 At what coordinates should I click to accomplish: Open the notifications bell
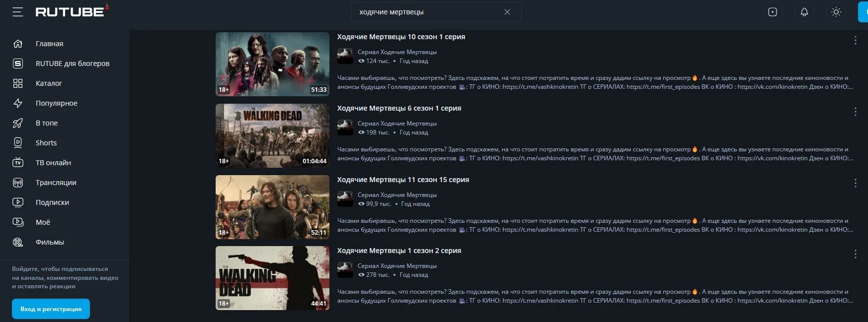[x=804, y=12]
